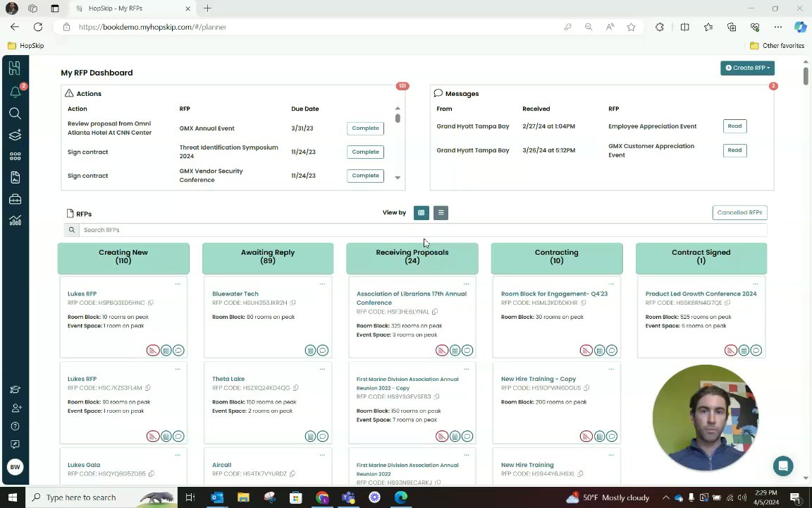
Task: Open the report document icon in the sidebar
Action: 15,177
